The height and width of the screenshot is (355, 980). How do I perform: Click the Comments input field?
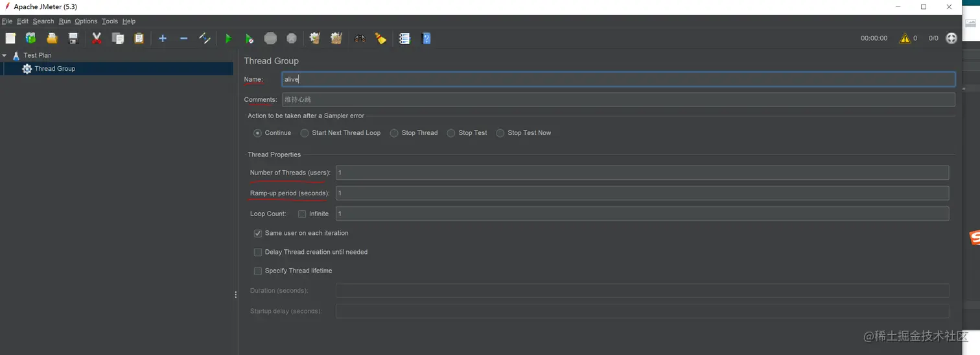(618, 99)
